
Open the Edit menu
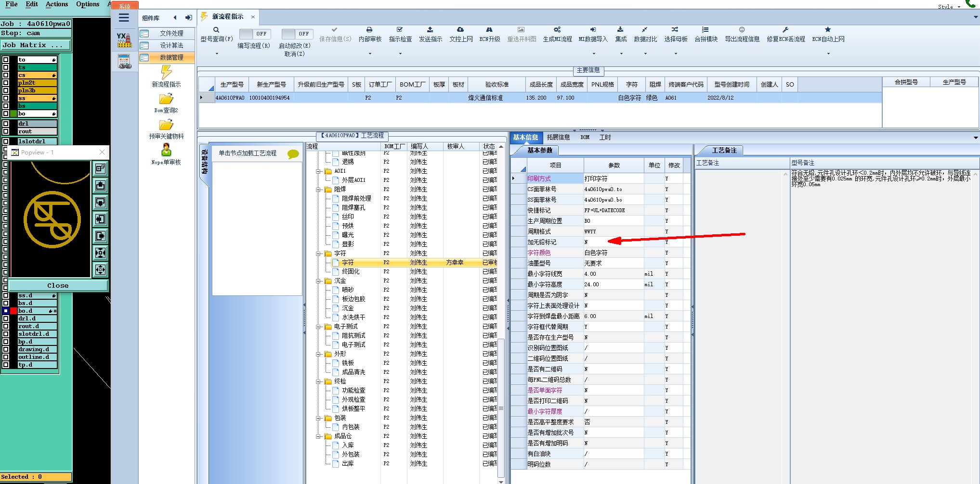(x=32, y=4)
